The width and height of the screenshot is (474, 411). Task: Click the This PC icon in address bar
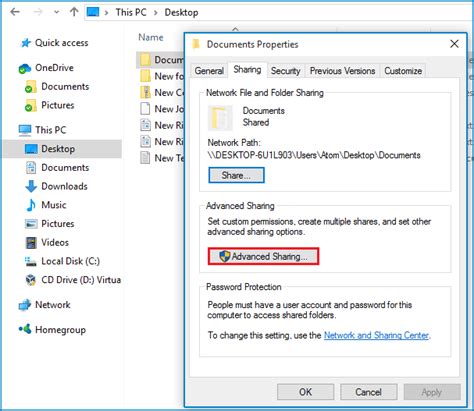pos(93,12)
